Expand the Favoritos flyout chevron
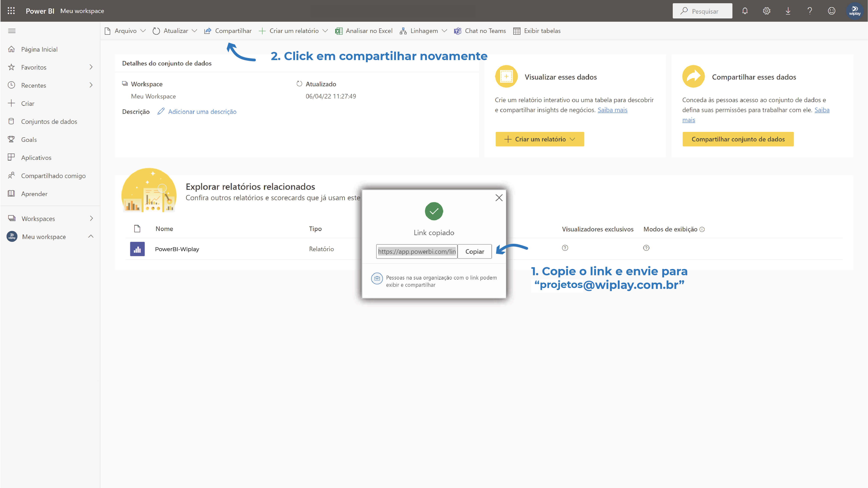This screenshot has width=868, height=488. click(91, 67)
